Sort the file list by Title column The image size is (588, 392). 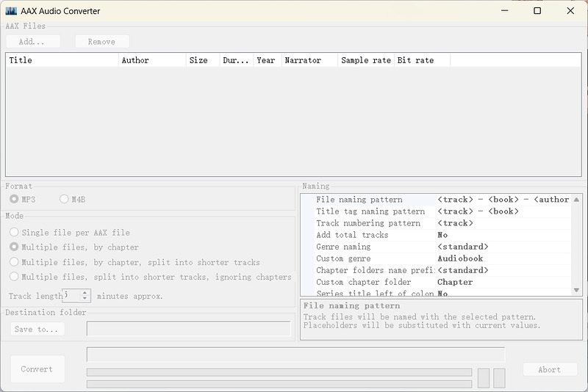62,60
